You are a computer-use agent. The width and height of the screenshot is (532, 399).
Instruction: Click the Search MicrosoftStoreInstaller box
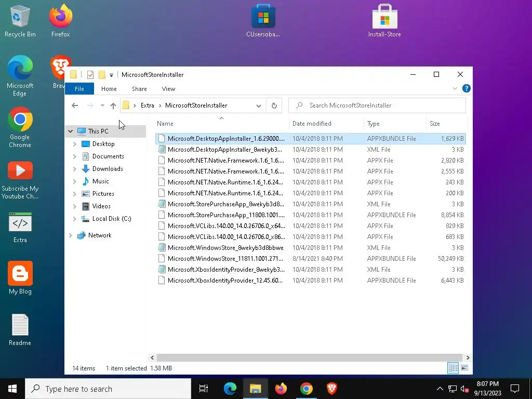[377, 105]
